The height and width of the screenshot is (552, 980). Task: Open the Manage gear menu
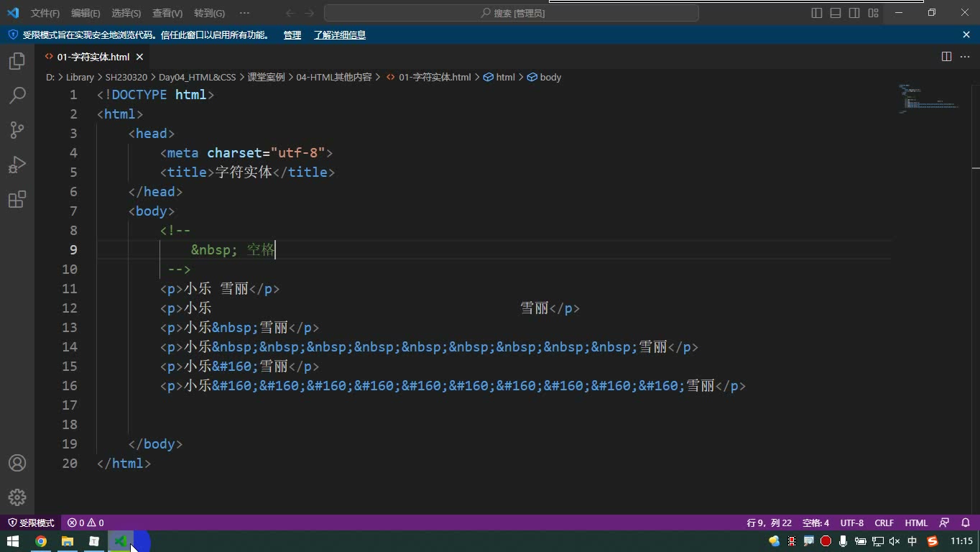click(17, 497)
